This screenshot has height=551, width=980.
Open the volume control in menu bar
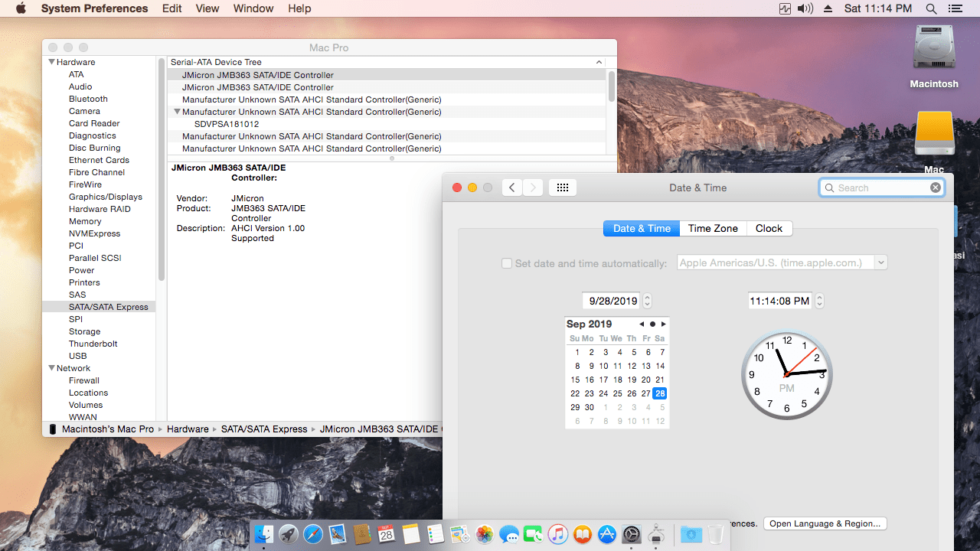(805, 8)
